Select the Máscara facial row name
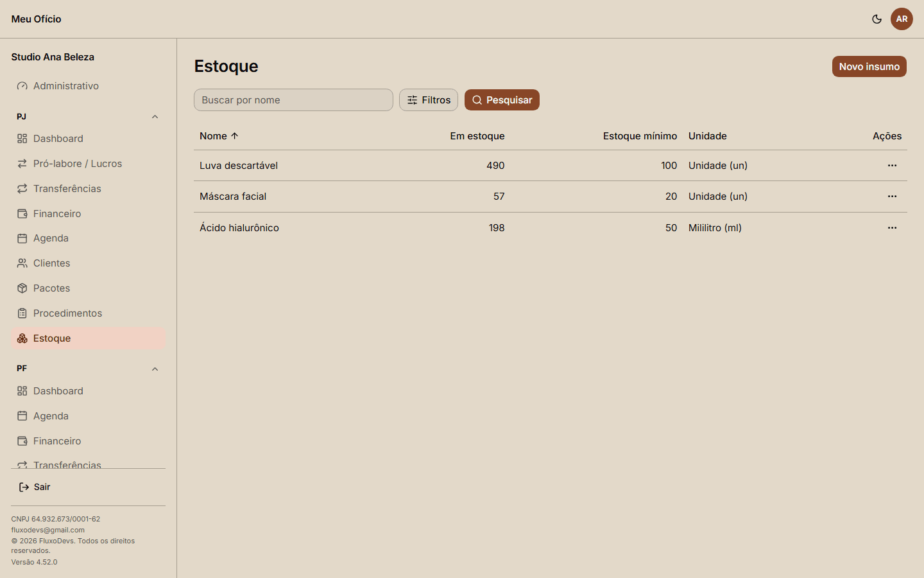924x578 pixels. pyautogui.click(x=233, y=197)
